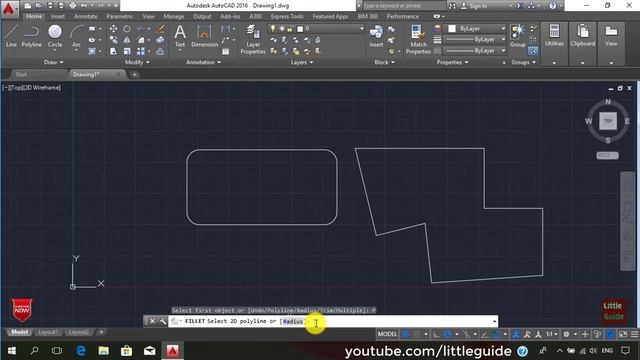Expand the Layers panel dropdown
Viewport: 640px width, 360px height.
(x=302, y=62)
